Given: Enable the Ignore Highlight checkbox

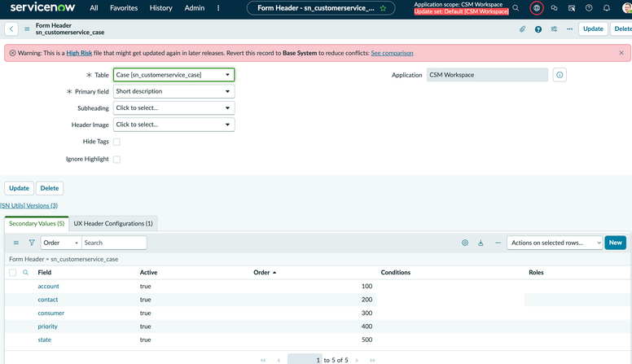Looking at the screenshot, I should click(117, 160).
